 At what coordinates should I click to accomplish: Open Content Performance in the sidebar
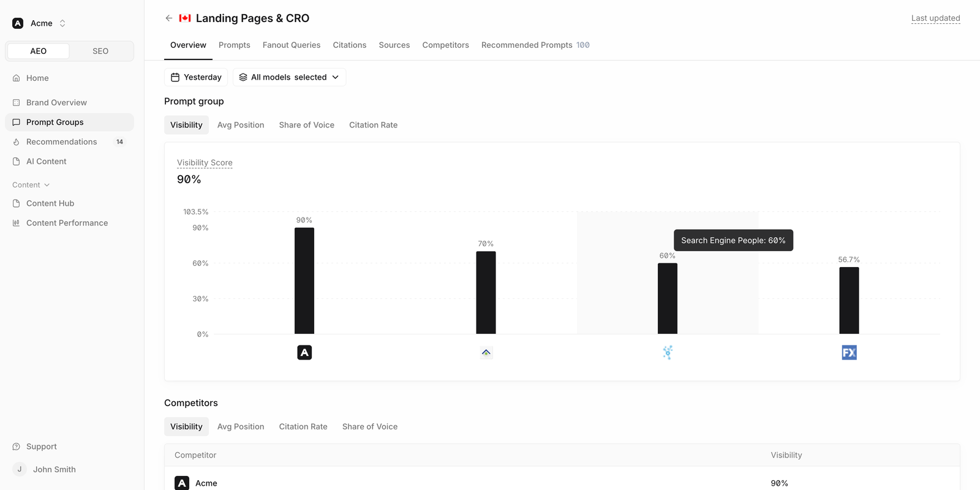pyautogui.click(x=69, y=223)
